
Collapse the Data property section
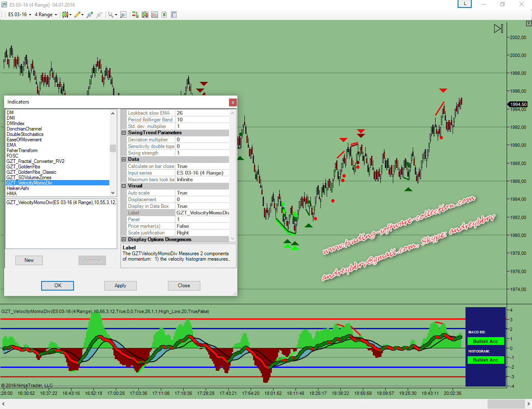click(x=123, y=160)
